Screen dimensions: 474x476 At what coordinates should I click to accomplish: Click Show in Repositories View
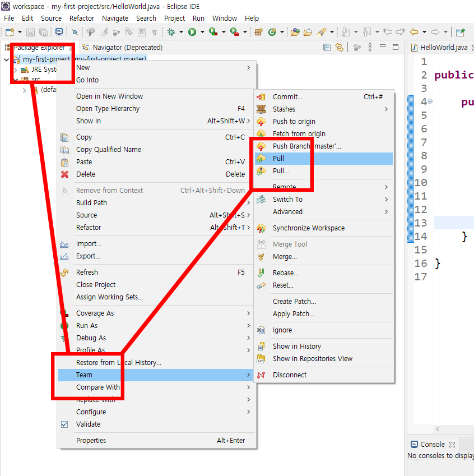coord(324,359)
